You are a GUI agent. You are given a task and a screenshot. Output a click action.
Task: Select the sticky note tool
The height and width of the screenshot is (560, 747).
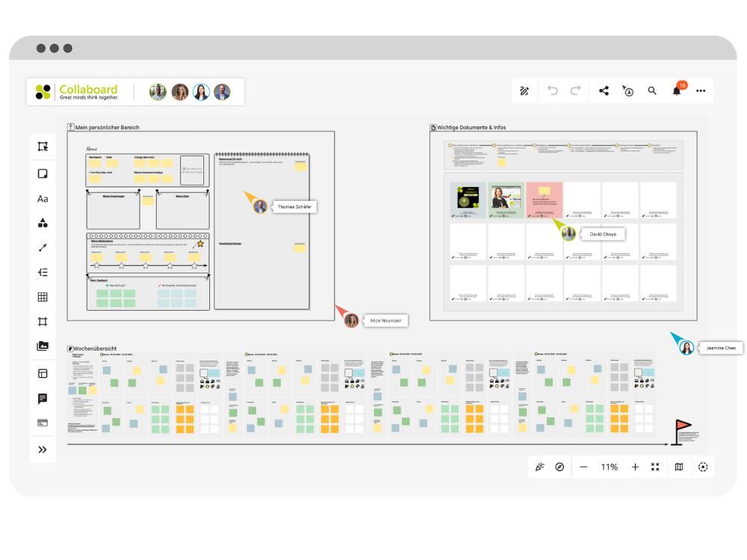tap(43, 174)
